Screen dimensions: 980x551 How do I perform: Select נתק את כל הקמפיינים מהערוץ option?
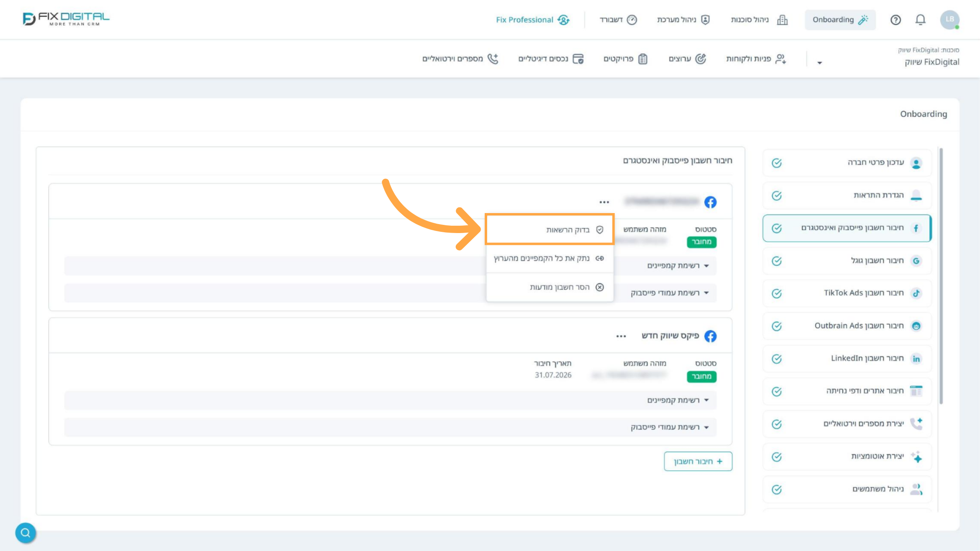click(x=550, y=258)
